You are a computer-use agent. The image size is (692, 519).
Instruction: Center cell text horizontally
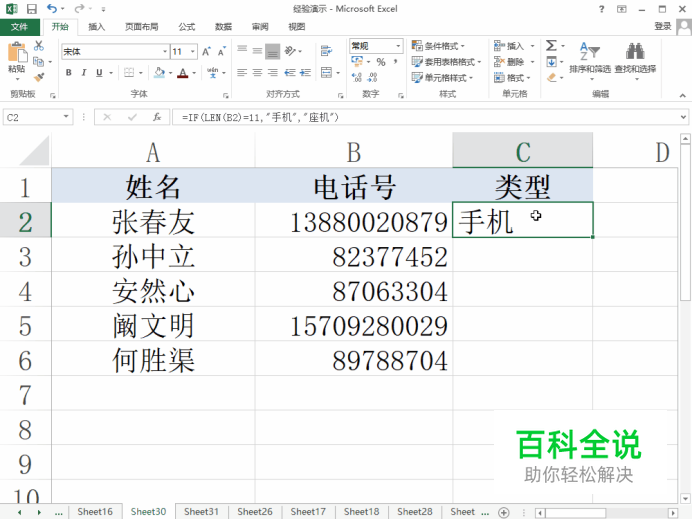[x=257, y=72]
